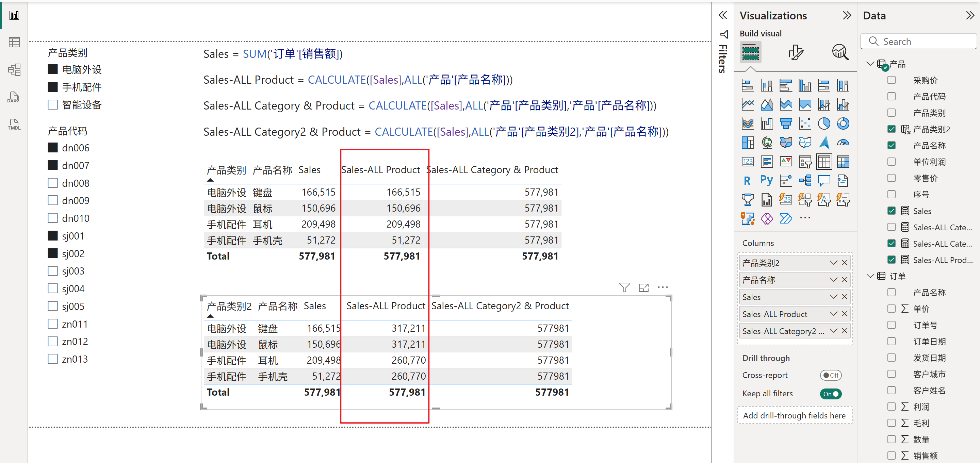This screenshot has width=980, height=463.
Task: Check 智能设备 in 产品类别 slicer
Action: click(x=52, y=105)
